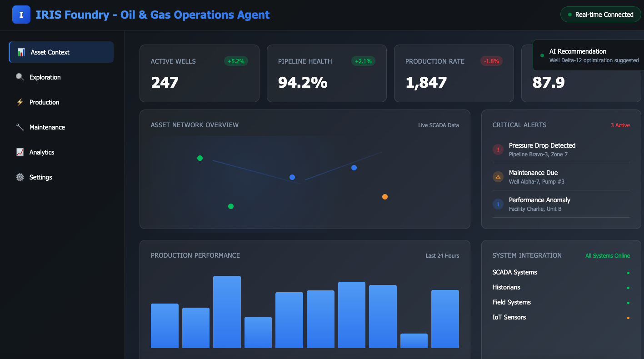The height and width of the screenshot is (359, 644).
Task: Click the Maintenance wrench icon
Action: coord(20,127)
